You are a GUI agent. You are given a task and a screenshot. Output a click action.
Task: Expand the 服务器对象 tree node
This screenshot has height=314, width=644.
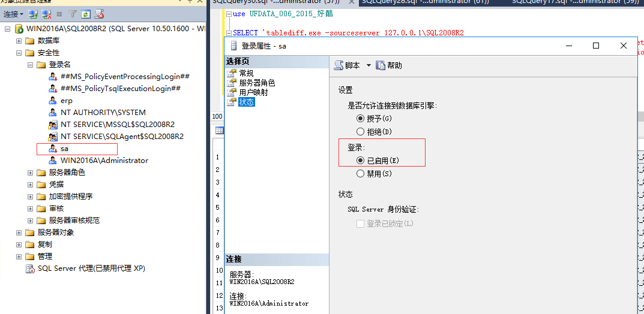(19, 233)
